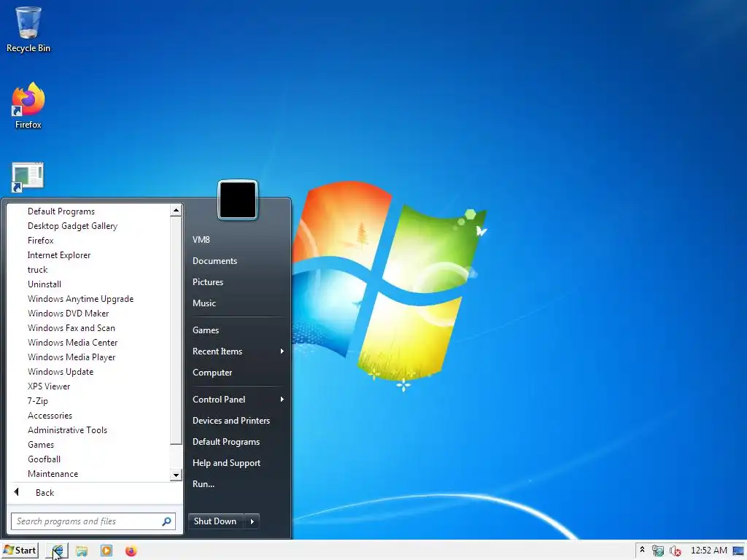Click the search magnifier icon in Start menu
Image resolution: width=747 pixels, height=560 pixels.
(167, 521)
